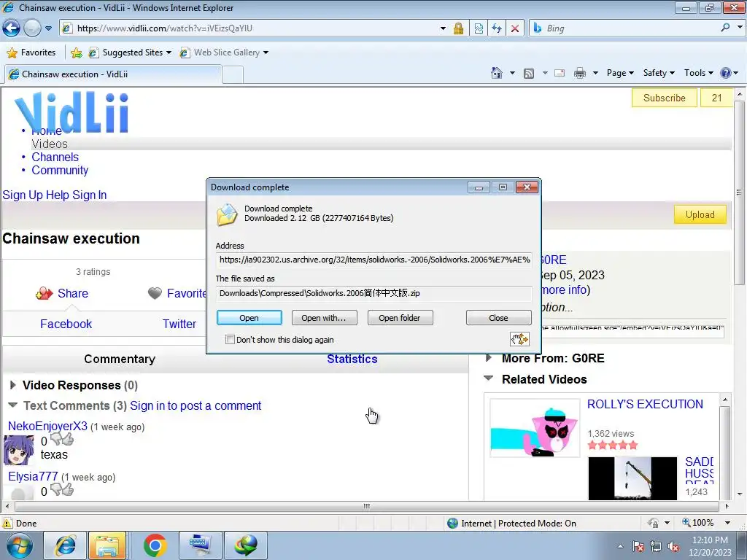
Task: Check Don't show this dialog again
Action: tap(230, 340)
